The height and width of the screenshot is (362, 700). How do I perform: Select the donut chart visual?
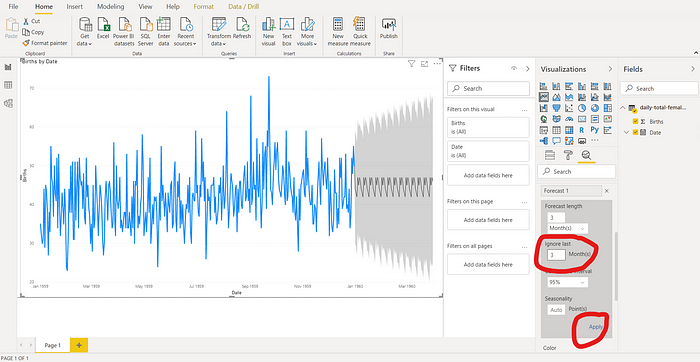(x=595, y=108)
